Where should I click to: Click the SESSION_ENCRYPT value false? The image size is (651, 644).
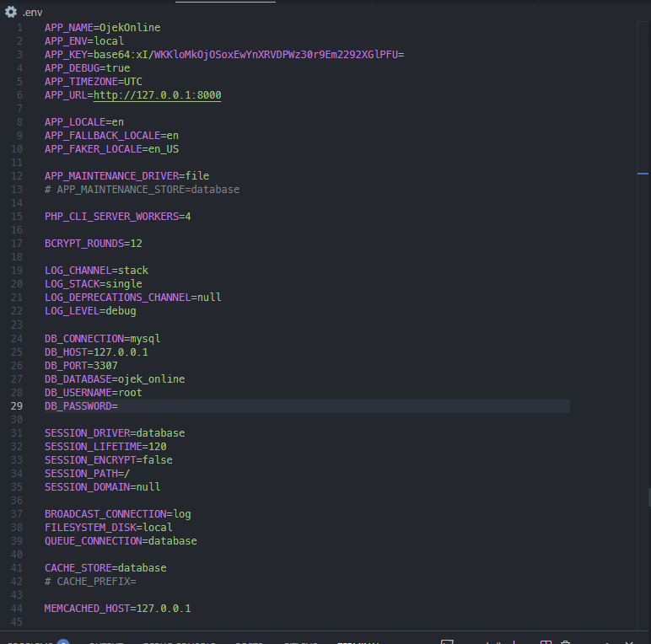click(157, 460)
